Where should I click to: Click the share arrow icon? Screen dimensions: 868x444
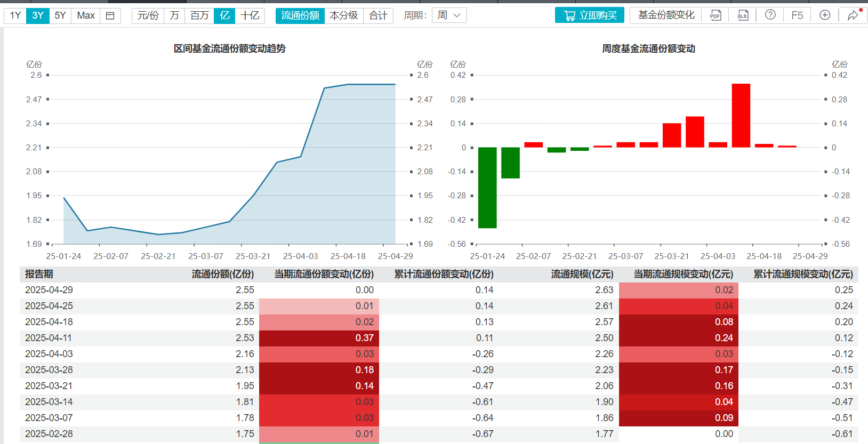click(853, 15)
